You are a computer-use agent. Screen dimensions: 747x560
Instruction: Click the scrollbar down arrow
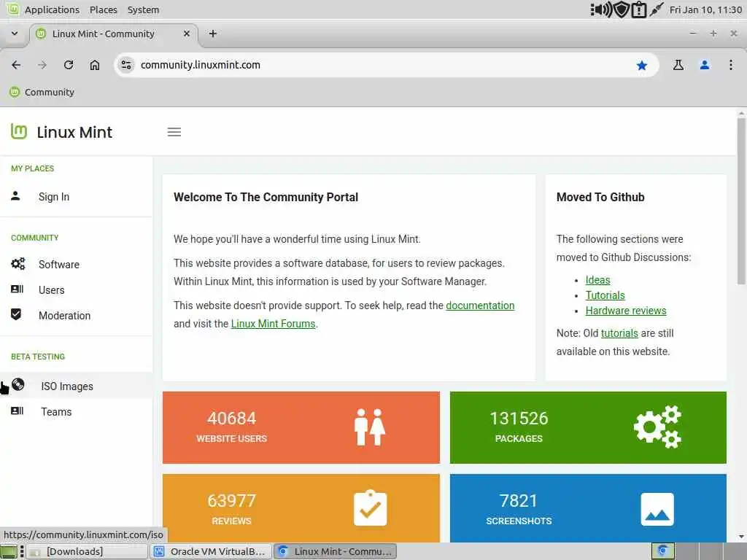[741, 537]
